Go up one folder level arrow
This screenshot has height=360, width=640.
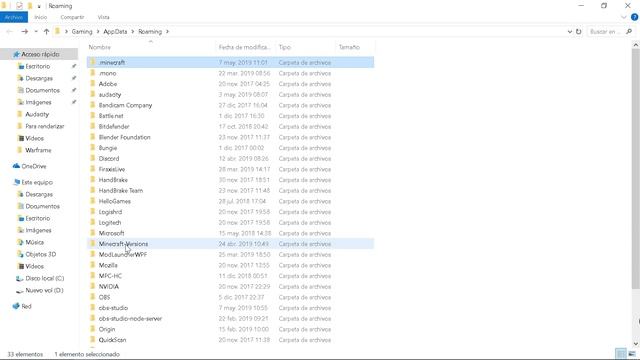click(x=46, y=31)
